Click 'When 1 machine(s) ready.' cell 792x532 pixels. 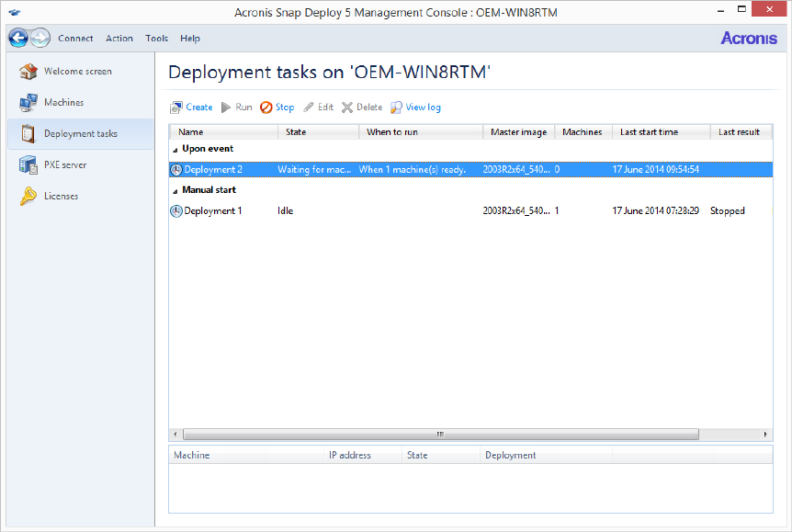(x=413, y=170)
